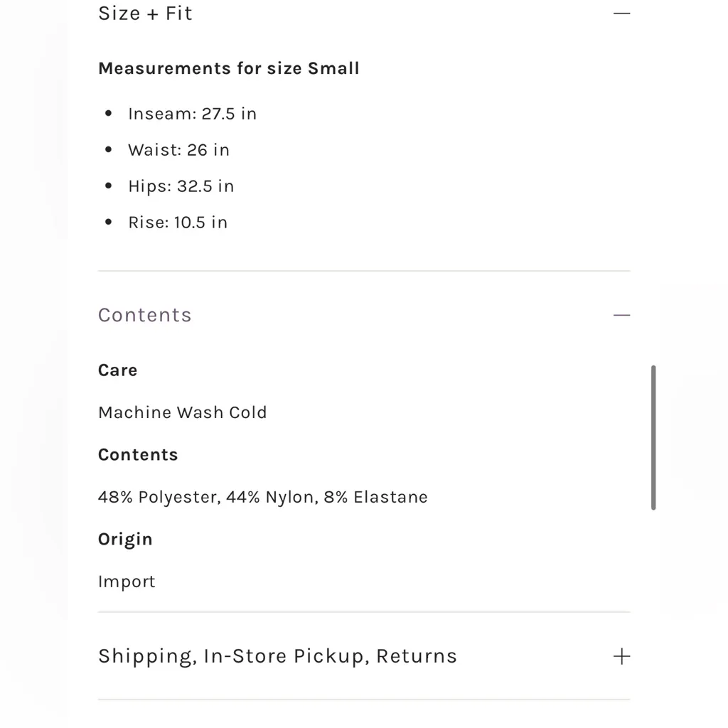Select the Machine Wash Cold text

(183, 412)
